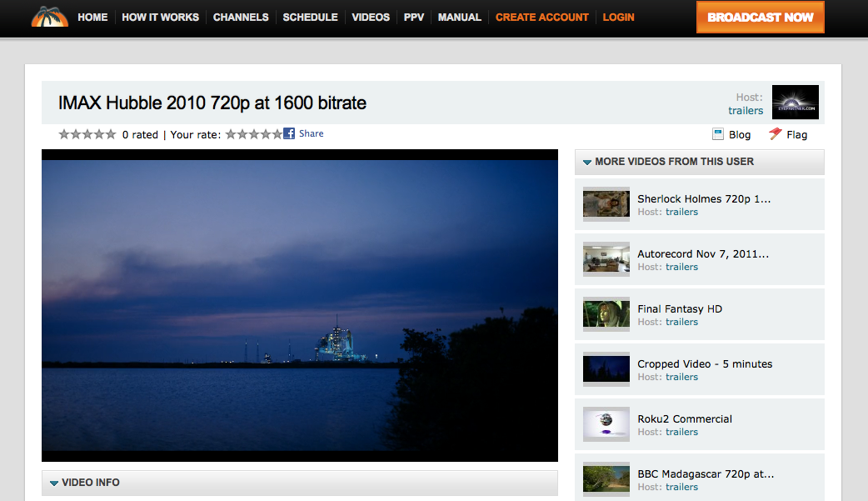Click the host trailers link in header

(745, 110)
